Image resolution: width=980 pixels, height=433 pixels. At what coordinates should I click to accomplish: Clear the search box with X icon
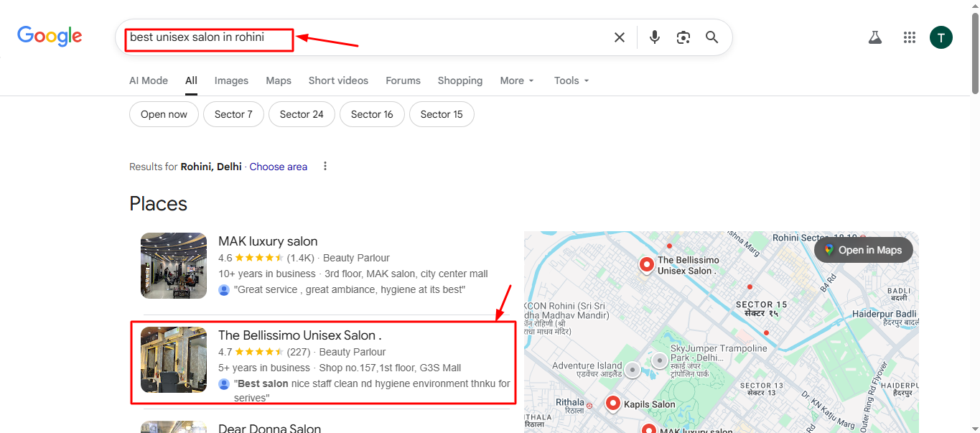(x=619, y=37)
